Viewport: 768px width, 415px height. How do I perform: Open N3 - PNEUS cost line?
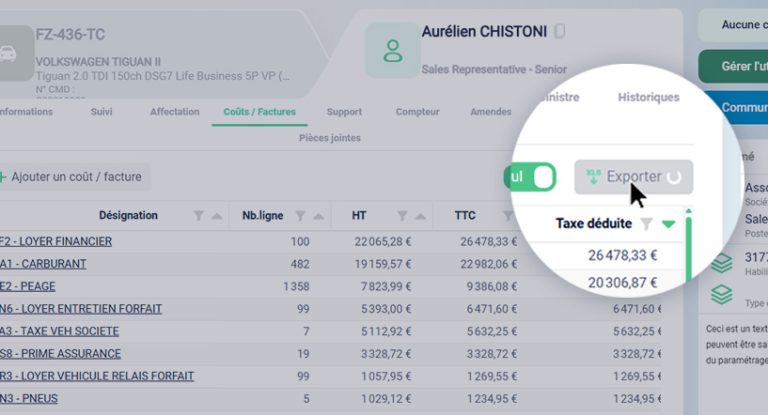click(29, 399)
